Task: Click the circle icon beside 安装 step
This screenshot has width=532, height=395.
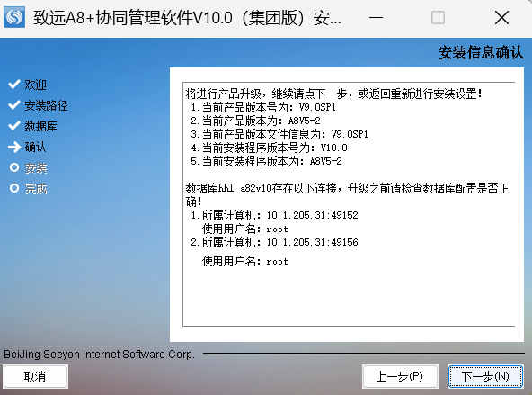Action: pos(14,167)
